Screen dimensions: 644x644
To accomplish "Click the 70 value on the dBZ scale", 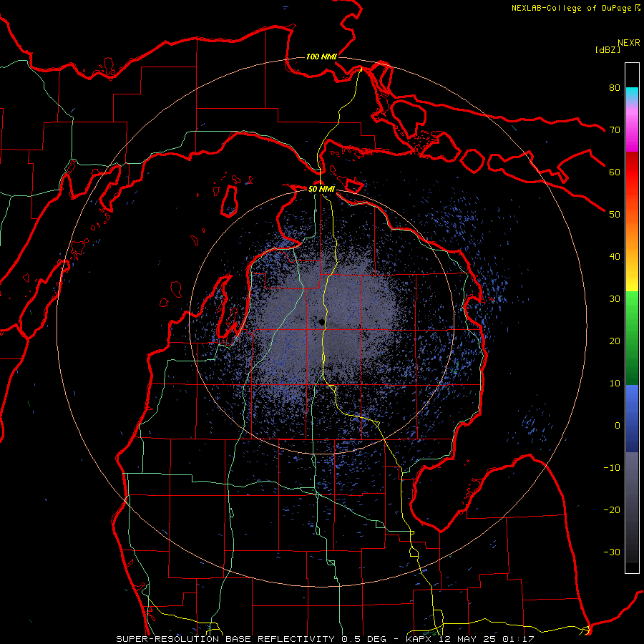I will pyautogui.click(x=615, y=130).
